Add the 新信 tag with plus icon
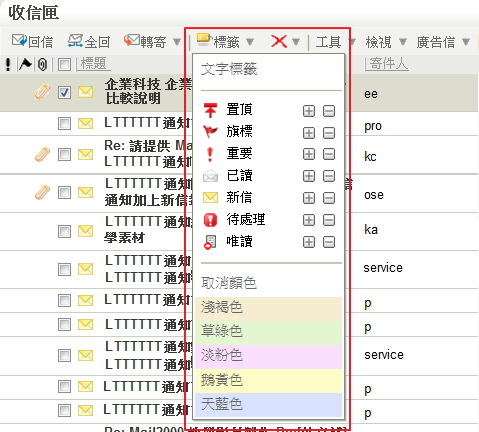The width and height of the screenshot is (479, 432). pyautogui.click(x=309, y=198)
